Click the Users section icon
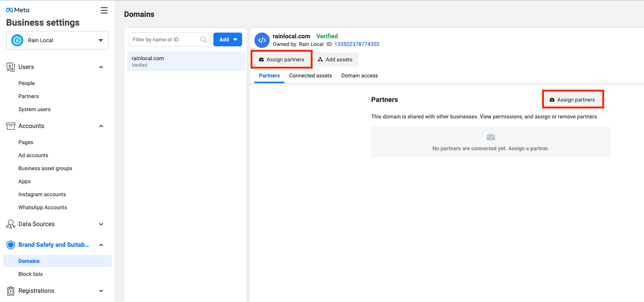Viewport: 644px width, 302px height. (11, 67)
